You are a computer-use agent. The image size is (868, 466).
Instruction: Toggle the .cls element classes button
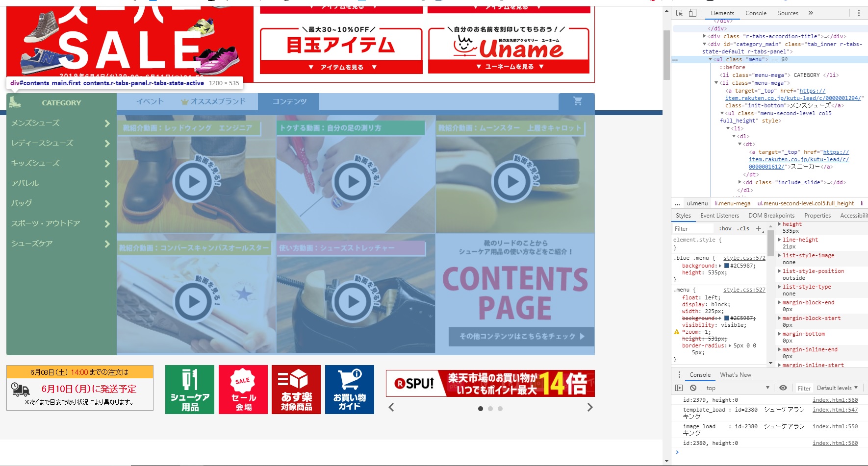[743, 228]
